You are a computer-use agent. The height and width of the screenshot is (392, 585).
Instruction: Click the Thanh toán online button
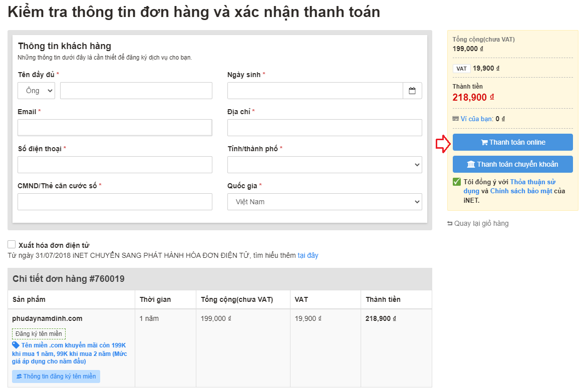[512, 142]
